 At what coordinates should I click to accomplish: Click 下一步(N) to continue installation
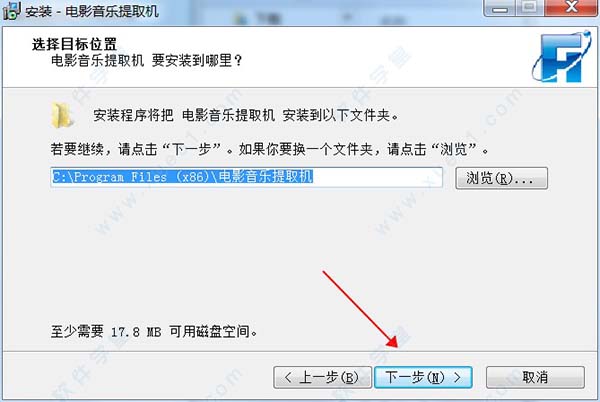423,378
